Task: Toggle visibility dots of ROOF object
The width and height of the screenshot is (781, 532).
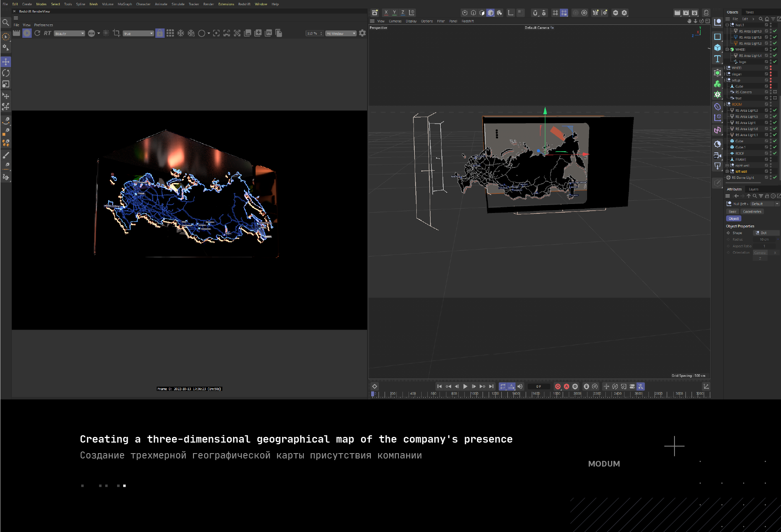Action: 770,153
